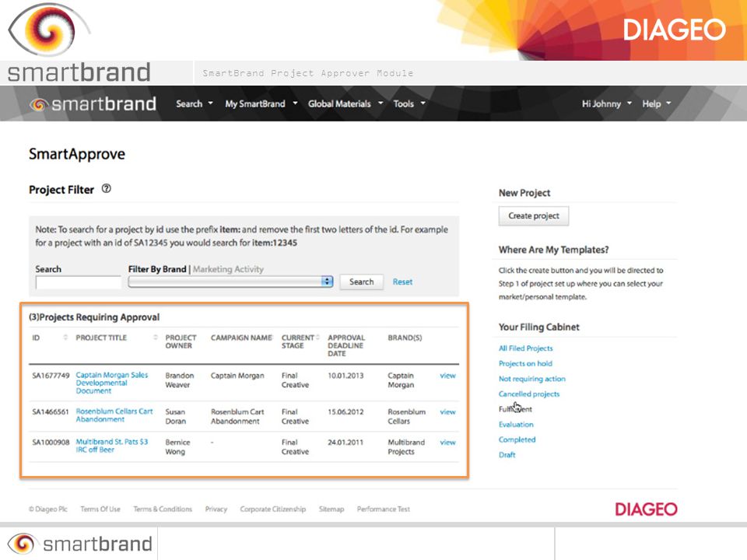
Task: Open the Draft filing cabinet link
Action: pyautogui.click(x=507, y=455)
